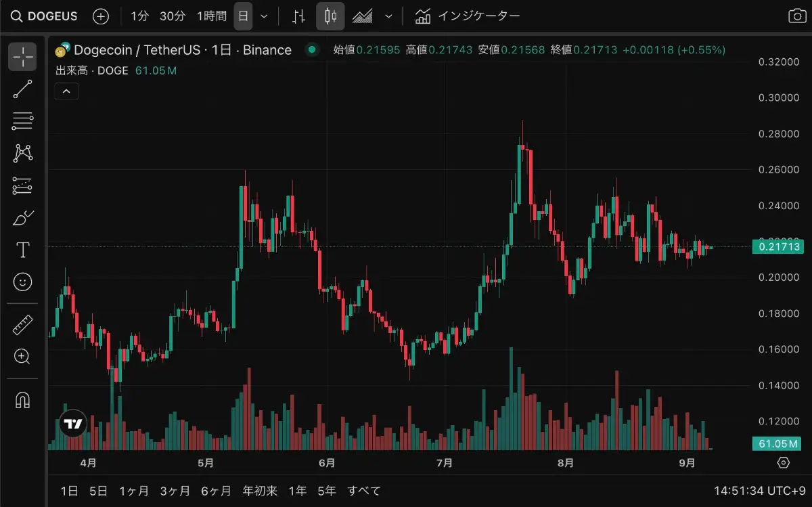
Task: Switch to the 6ヶ月 range tab
Action: click(x=215, y=491)
